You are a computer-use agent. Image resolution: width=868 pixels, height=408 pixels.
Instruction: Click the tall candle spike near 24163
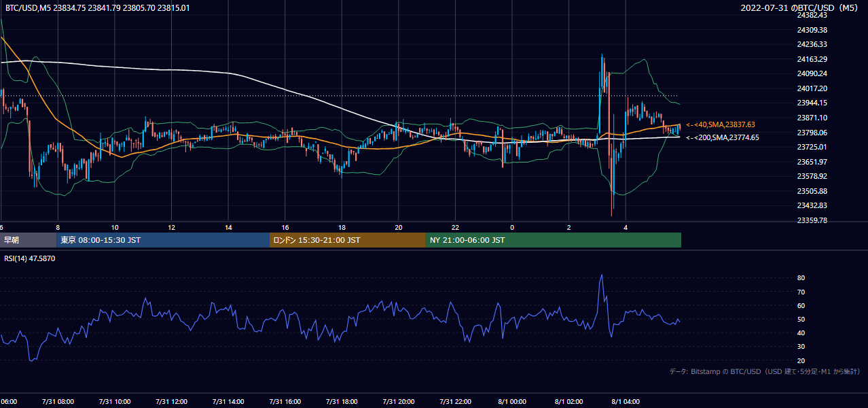[602, 71]
